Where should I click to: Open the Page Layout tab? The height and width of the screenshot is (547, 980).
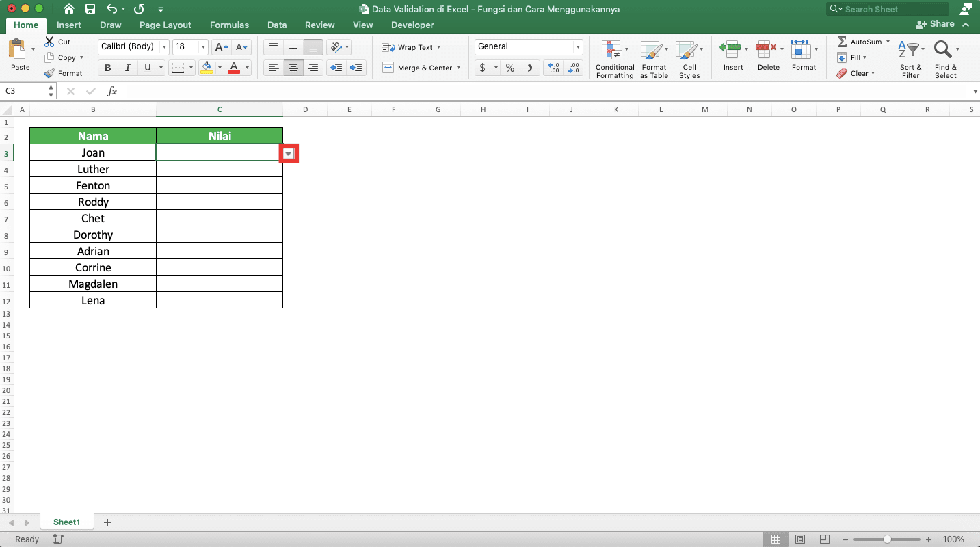165,25
